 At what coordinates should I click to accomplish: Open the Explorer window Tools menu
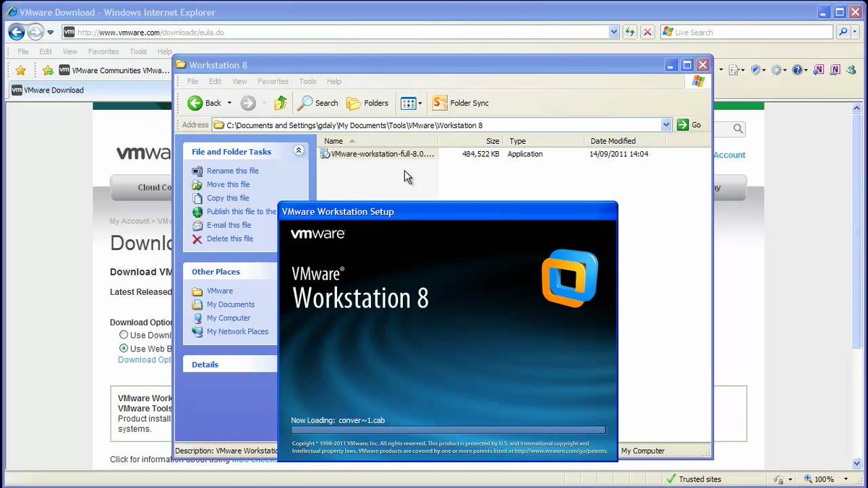click(x=308, y=82)
